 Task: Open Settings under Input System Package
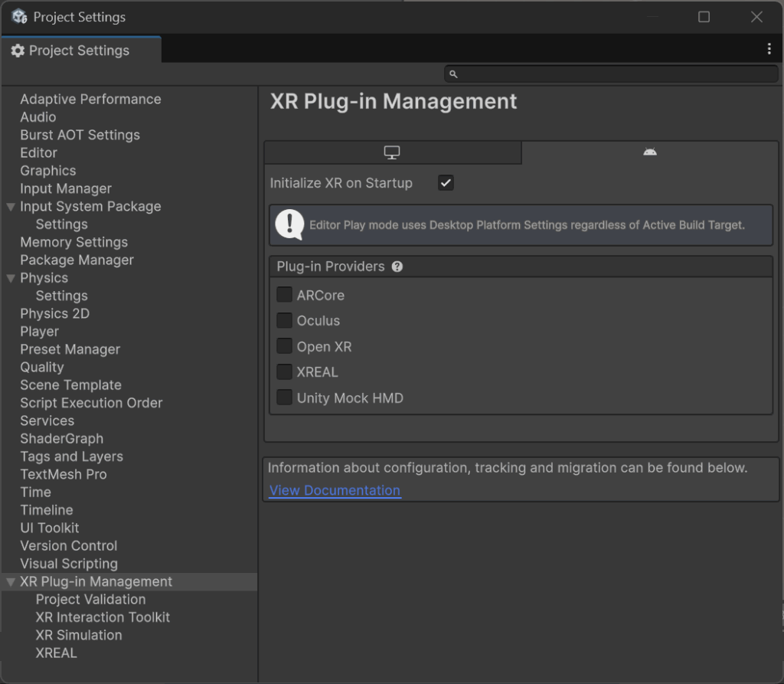click(61, 224)
